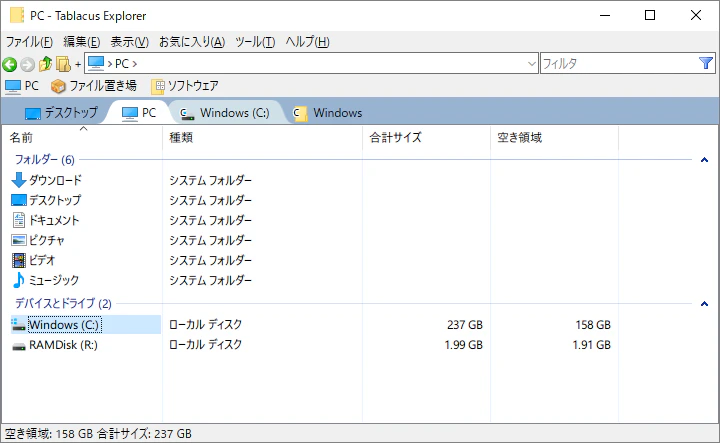Viewport: 720px width, 443px height.
Task: Click the フォルダー (6) group label
Action: click(x=45, y=160)
